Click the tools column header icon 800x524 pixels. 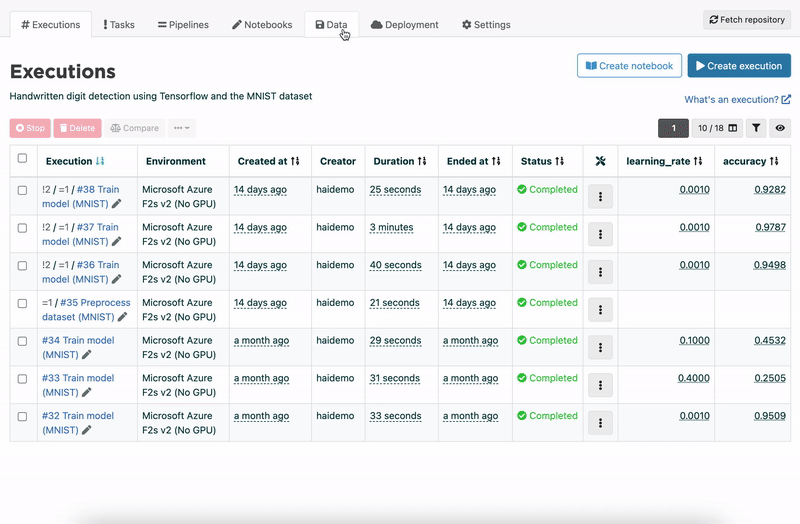coord(601,161)
